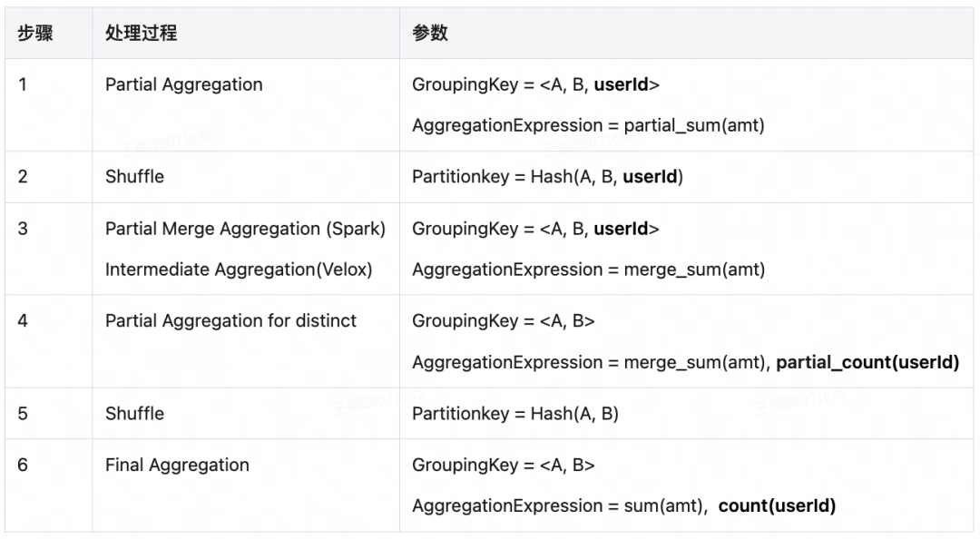
Task: Click the bold count(userId) text
Action: coord(777,505)
